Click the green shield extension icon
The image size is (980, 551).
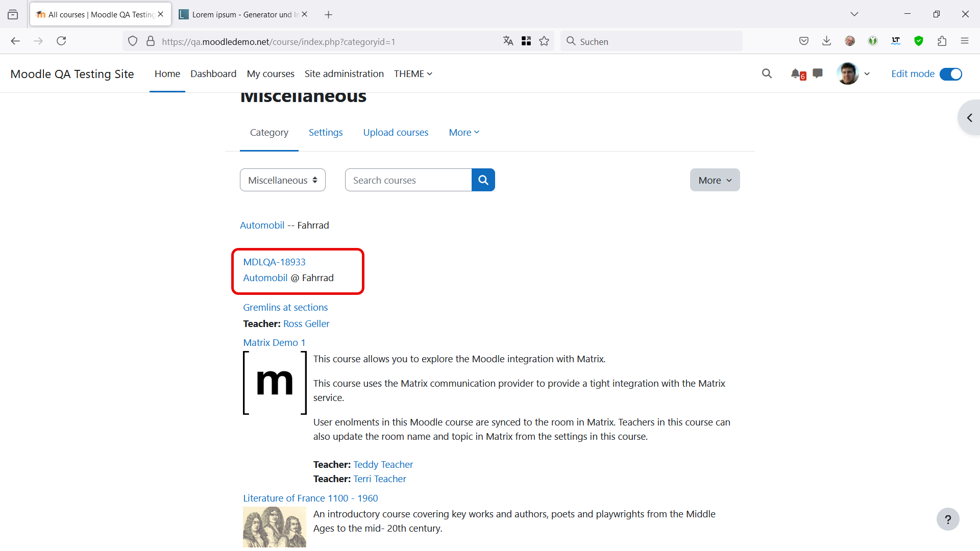point(919,41)
